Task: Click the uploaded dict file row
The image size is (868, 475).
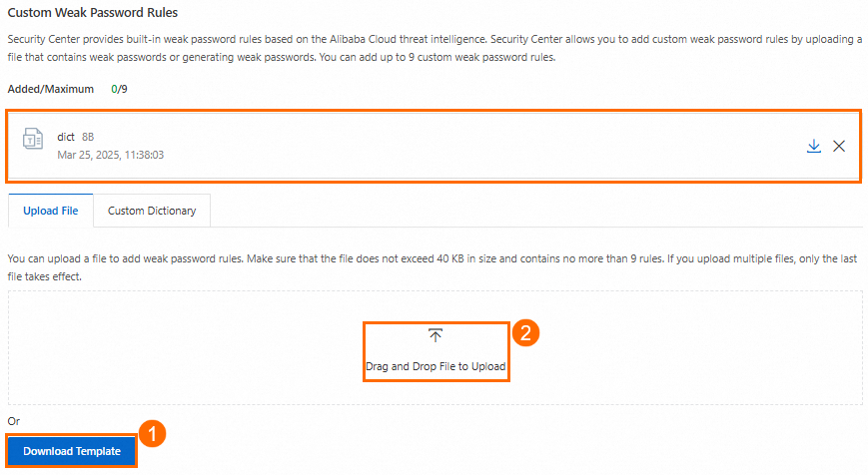Action: (449, 146)
